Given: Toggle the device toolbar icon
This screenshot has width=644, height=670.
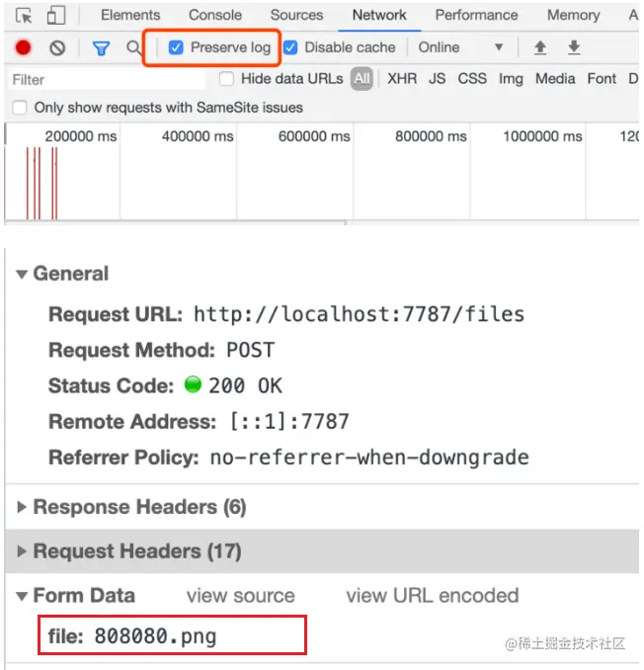Looking at the screenshot, I should [x=56, y=15].
